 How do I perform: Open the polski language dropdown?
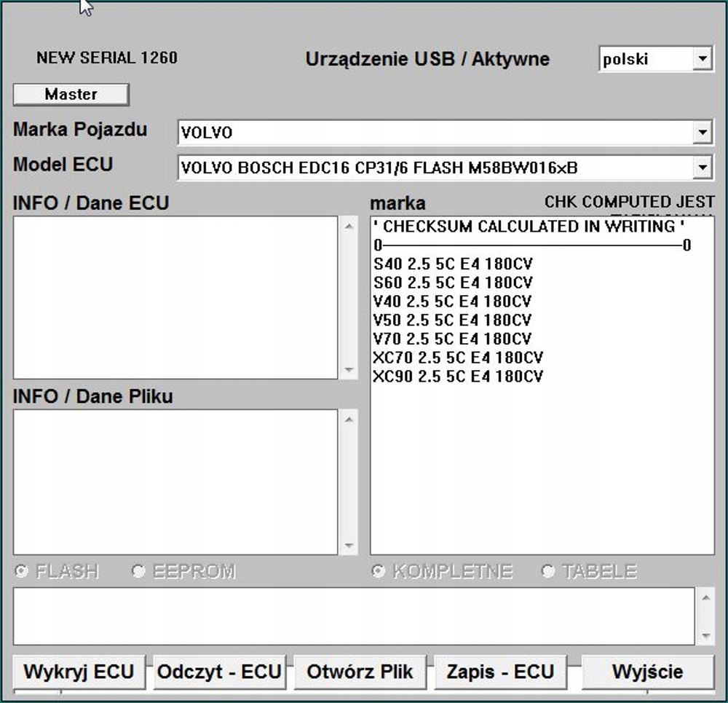point(703,59)
